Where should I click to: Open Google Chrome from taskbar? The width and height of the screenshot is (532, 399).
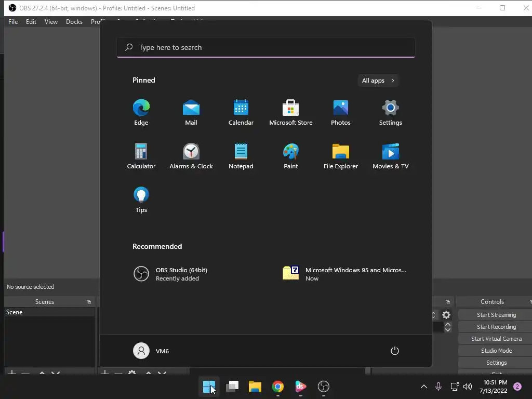[277, 387]
